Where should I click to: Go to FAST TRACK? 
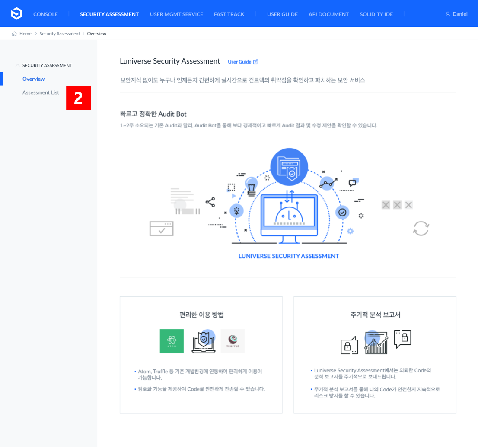[229, 14]
